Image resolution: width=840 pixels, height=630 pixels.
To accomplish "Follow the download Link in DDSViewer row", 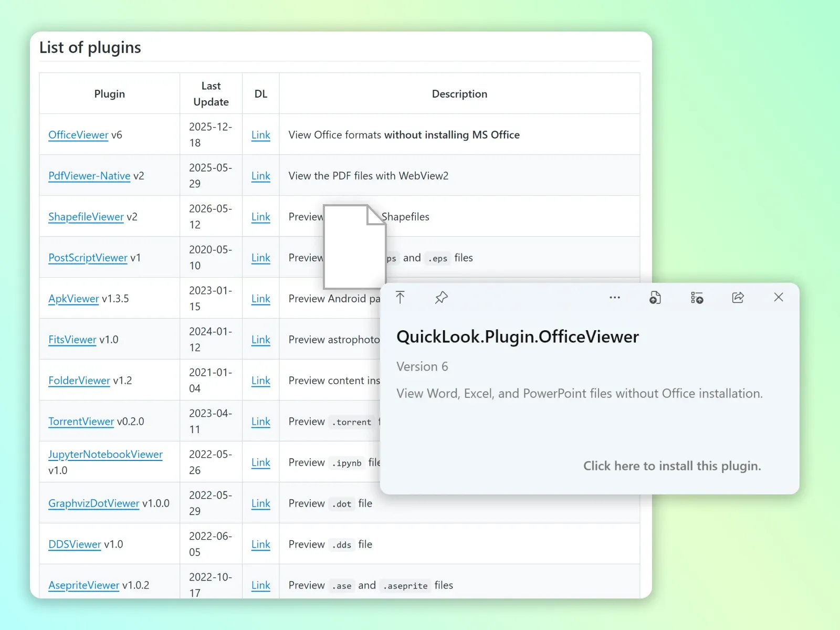I will click(261, 544).
